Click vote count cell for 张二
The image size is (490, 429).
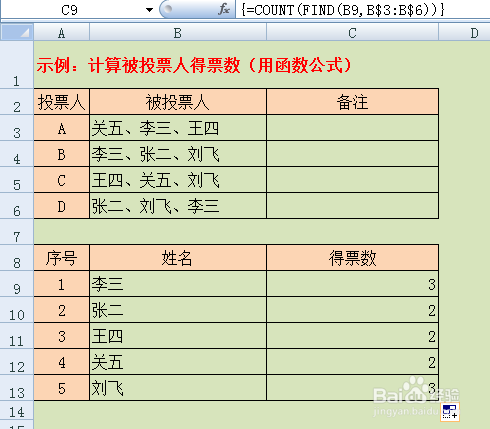point(352,310)
